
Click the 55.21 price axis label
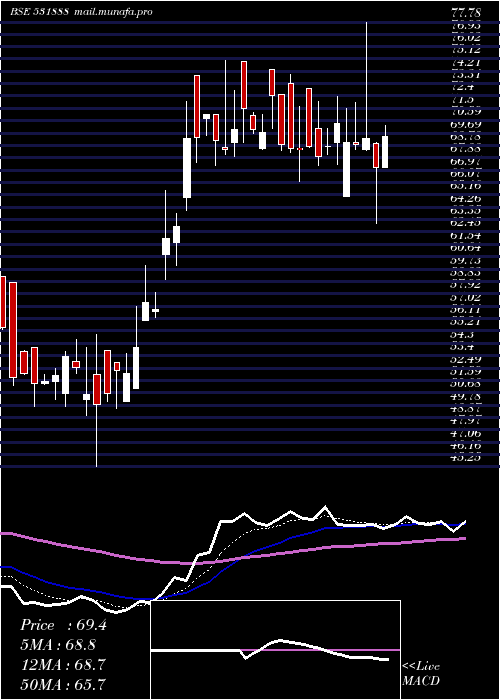pos(466,322)
